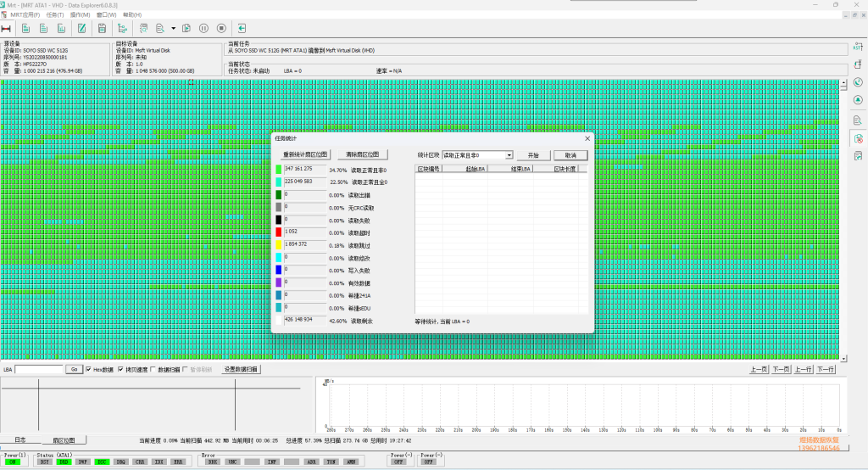
Task: Click the 设置数据扫描 button
Action: click(241, 370)
